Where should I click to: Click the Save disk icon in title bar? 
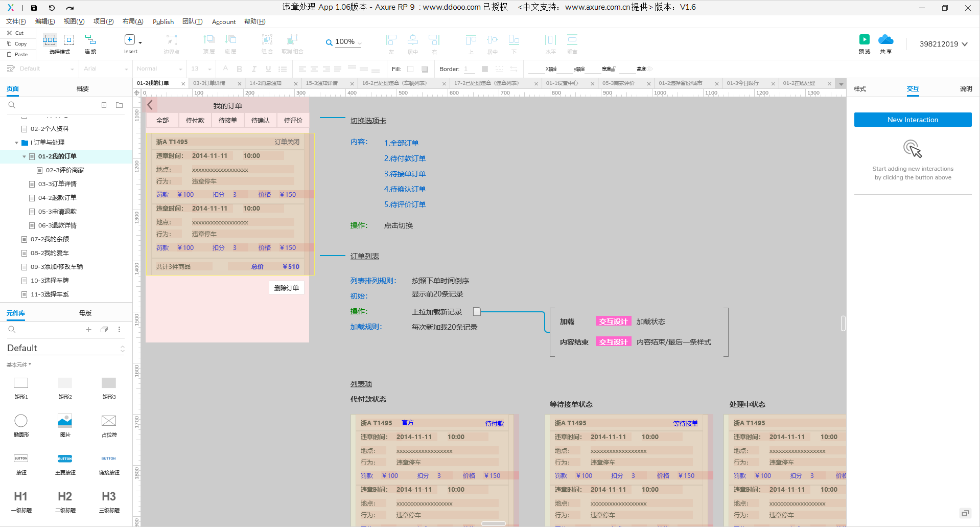34,8
